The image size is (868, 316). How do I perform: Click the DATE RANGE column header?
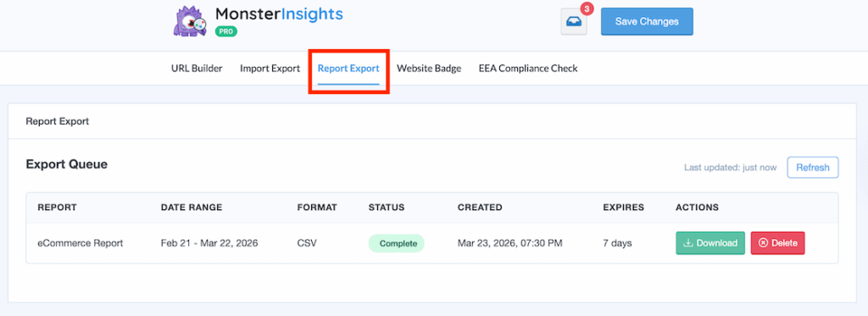click(x=192, y=208)
